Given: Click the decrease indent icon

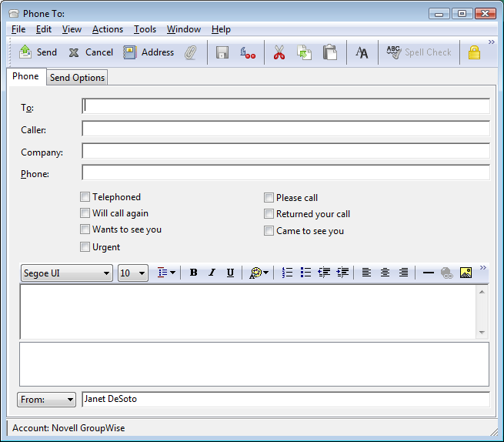Looking at the screenshot, I should 324,273.
